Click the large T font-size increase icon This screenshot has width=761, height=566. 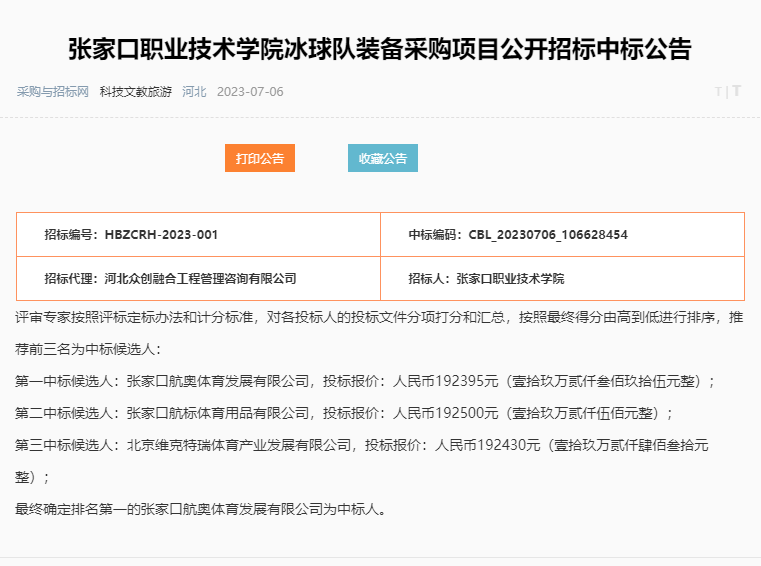coord(736,91)
